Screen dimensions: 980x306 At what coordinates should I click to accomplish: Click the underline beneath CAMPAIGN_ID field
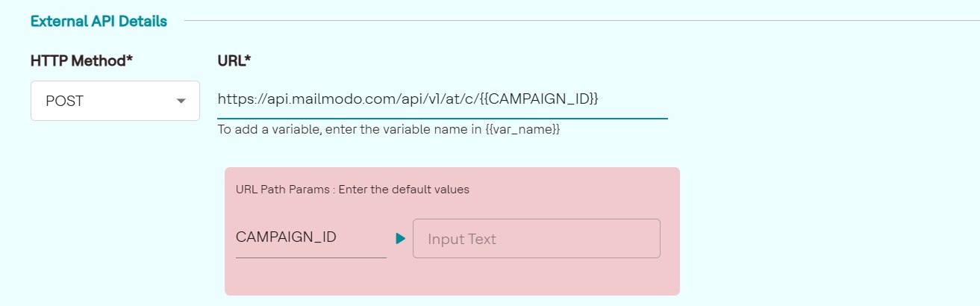coord(310,257)
